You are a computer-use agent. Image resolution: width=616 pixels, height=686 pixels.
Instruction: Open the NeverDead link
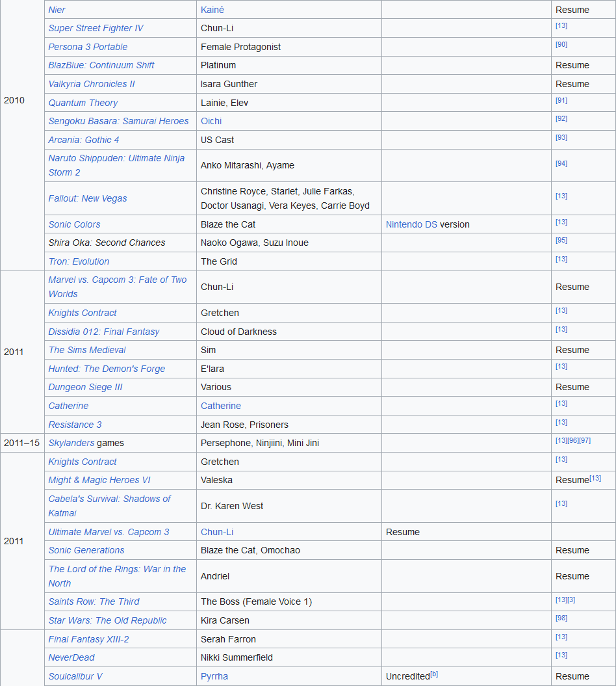71,657
